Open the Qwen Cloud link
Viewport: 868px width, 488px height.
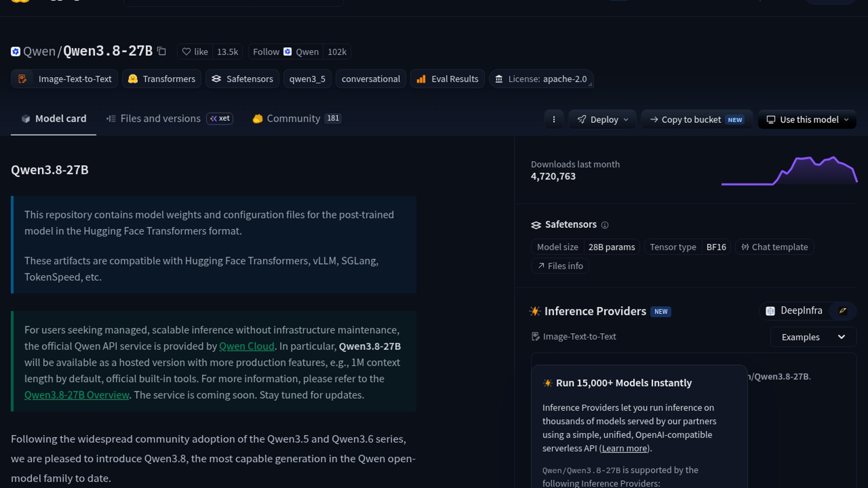pos(247,346)
